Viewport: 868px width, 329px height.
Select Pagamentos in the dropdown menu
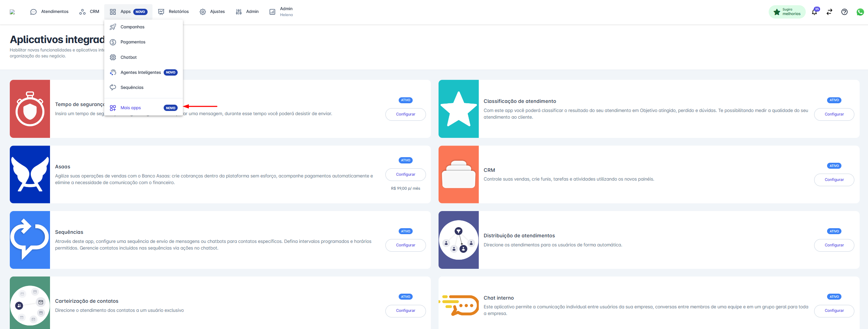[x=133, y=42]
